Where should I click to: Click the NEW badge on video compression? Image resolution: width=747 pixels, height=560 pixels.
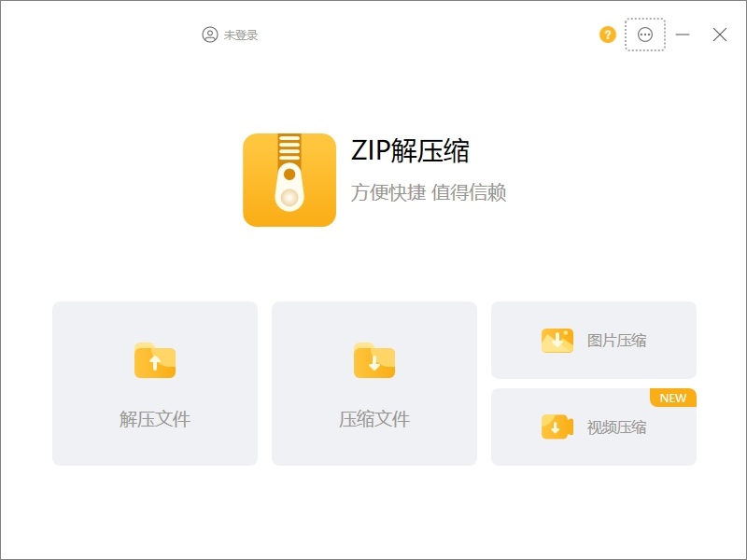click(673, 398)
